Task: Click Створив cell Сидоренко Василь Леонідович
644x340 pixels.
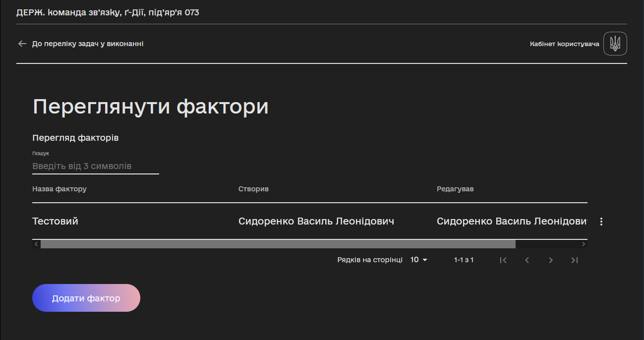Action: (316, 221)
